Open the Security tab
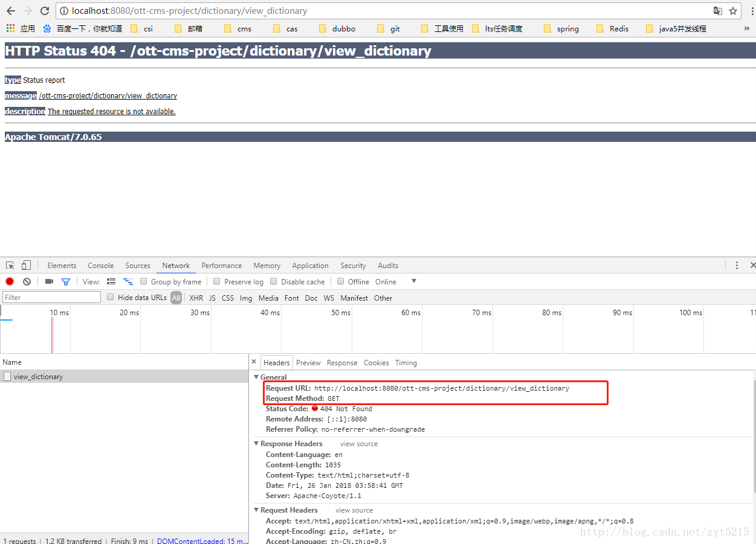The width and height of the screenshot is (756, 544). click(x=353, y=265)
